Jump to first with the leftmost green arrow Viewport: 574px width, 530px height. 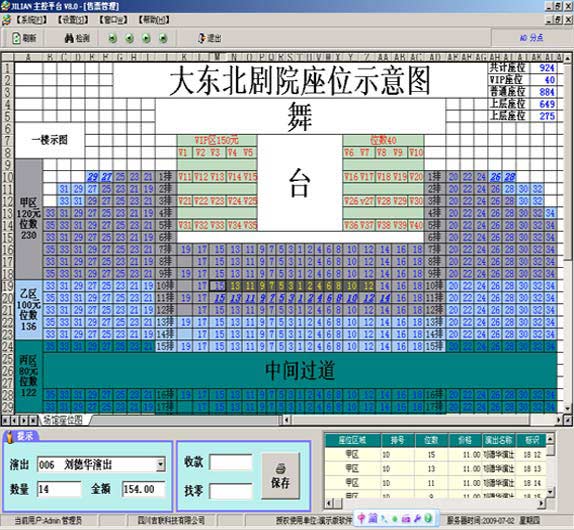pos(112,38)
